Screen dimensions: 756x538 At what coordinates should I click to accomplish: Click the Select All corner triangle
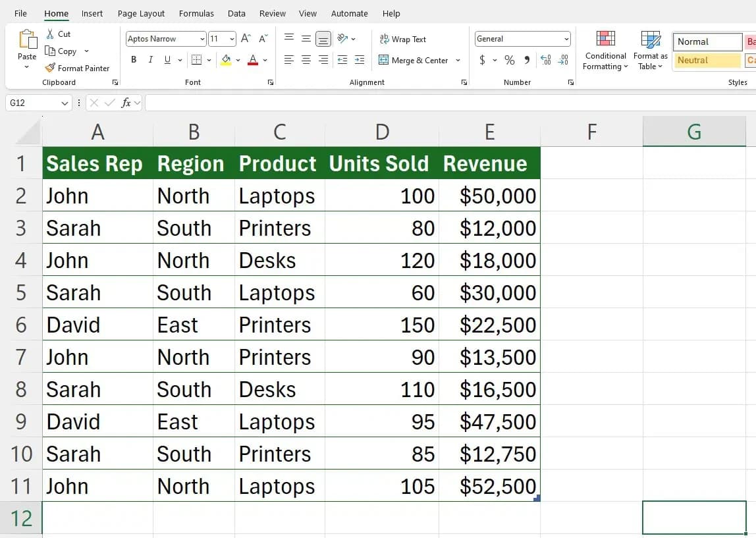28,132
